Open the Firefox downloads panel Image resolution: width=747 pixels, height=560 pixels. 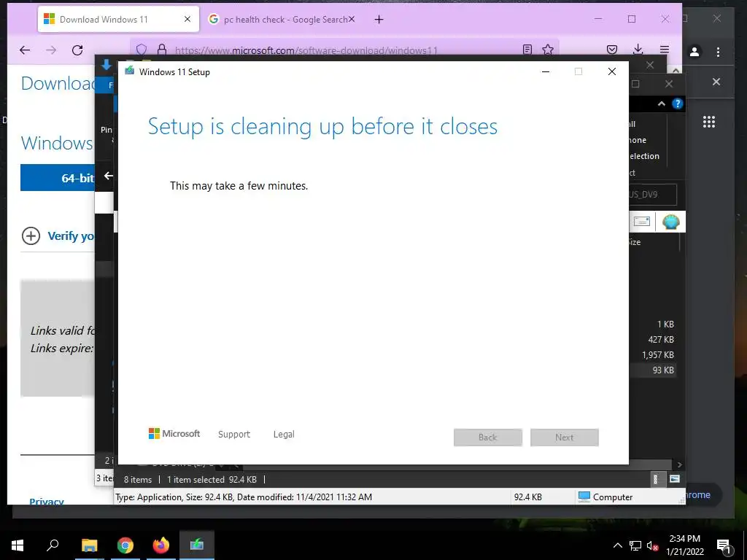point(638,50)
